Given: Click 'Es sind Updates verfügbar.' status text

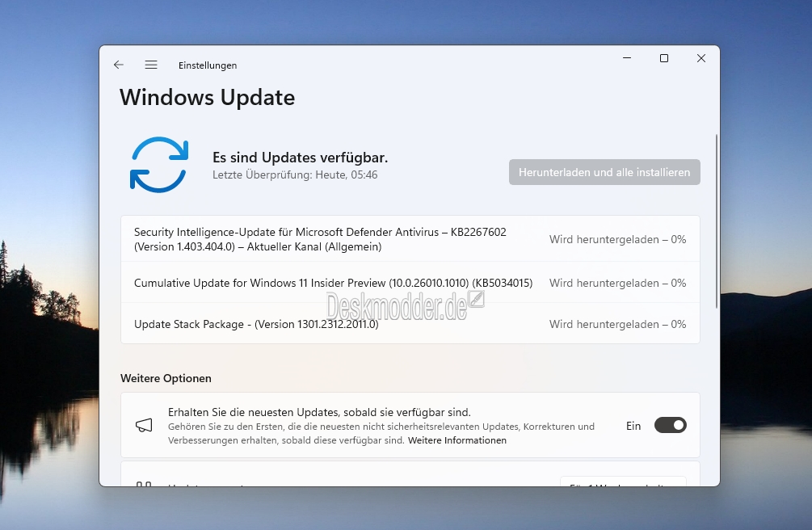Looking at the screenshot, I should [x=300, y=158].
